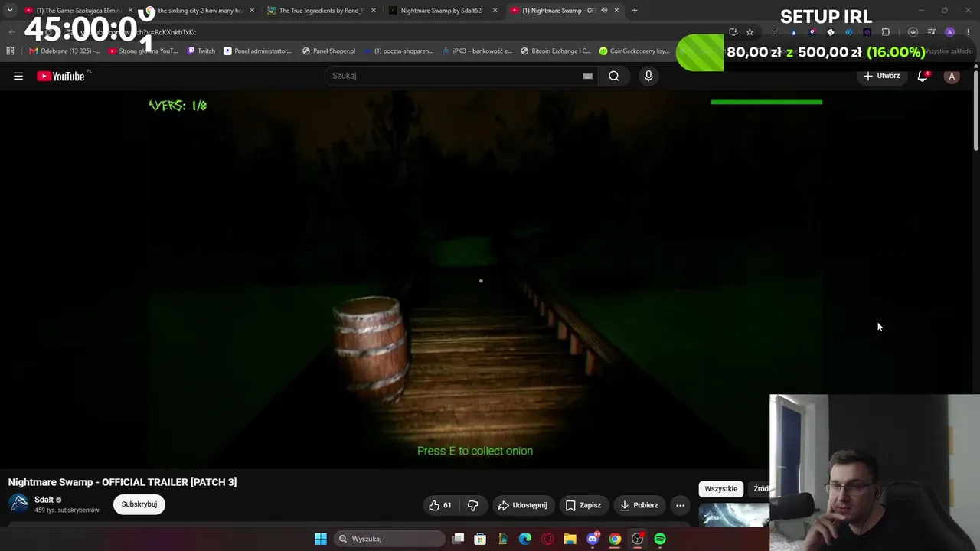The height and width of the screenshot is (551, 980).
Task: Open CoinGecko bookmark
Action: coord(635,51)
